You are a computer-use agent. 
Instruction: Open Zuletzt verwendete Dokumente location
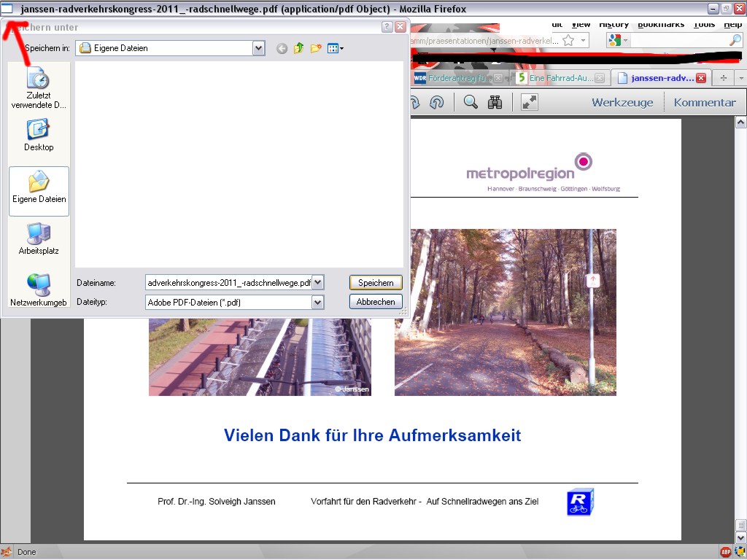(x=39, y=87)
